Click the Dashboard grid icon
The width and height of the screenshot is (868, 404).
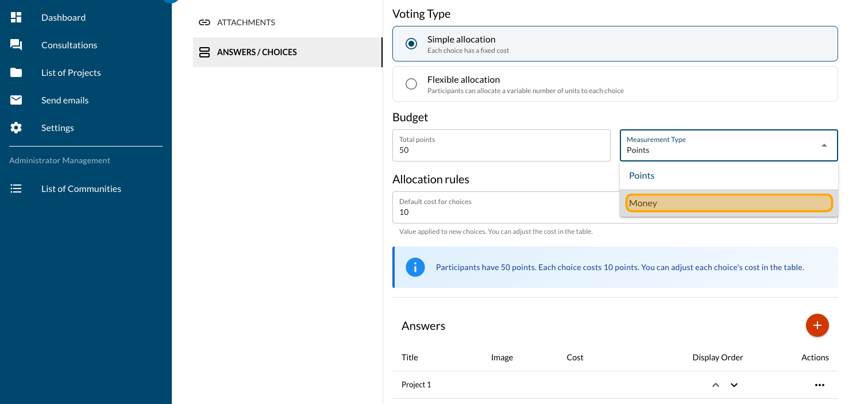point(16,17)
